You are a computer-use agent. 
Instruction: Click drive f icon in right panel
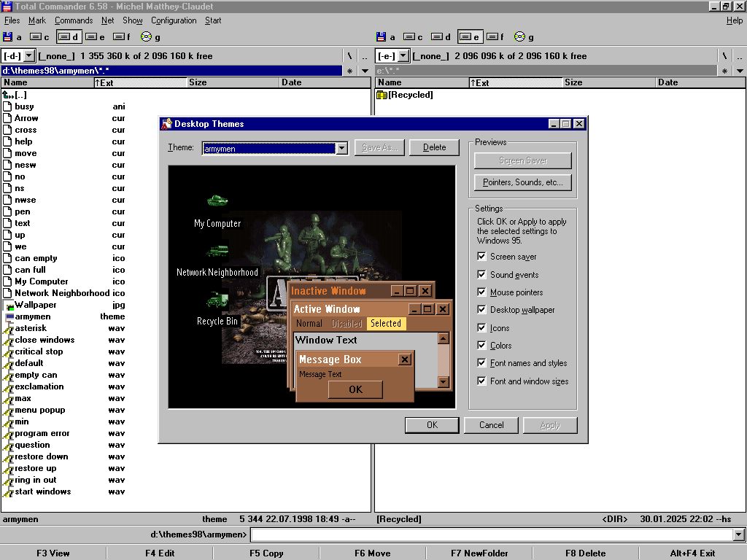click(493, 36)
